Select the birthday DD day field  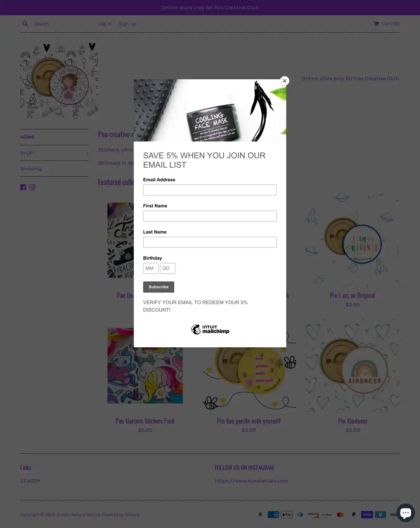coord(168,268)
